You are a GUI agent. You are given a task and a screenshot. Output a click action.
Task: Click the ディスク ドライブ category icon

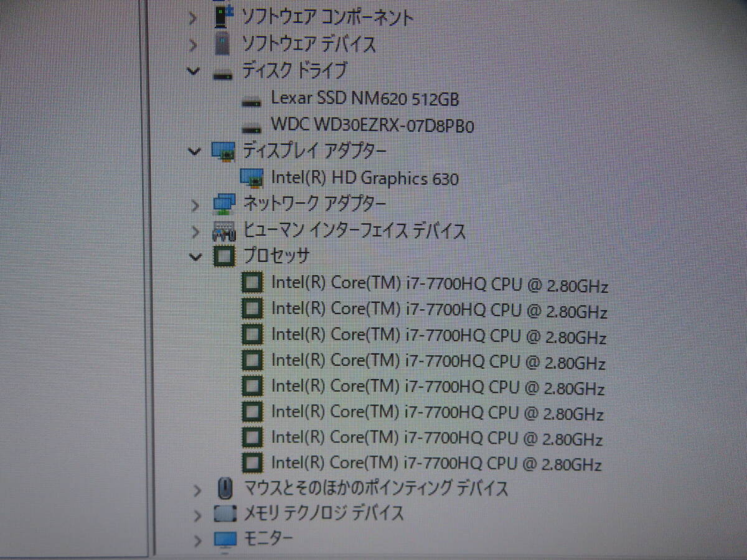[x=222, y=75]
